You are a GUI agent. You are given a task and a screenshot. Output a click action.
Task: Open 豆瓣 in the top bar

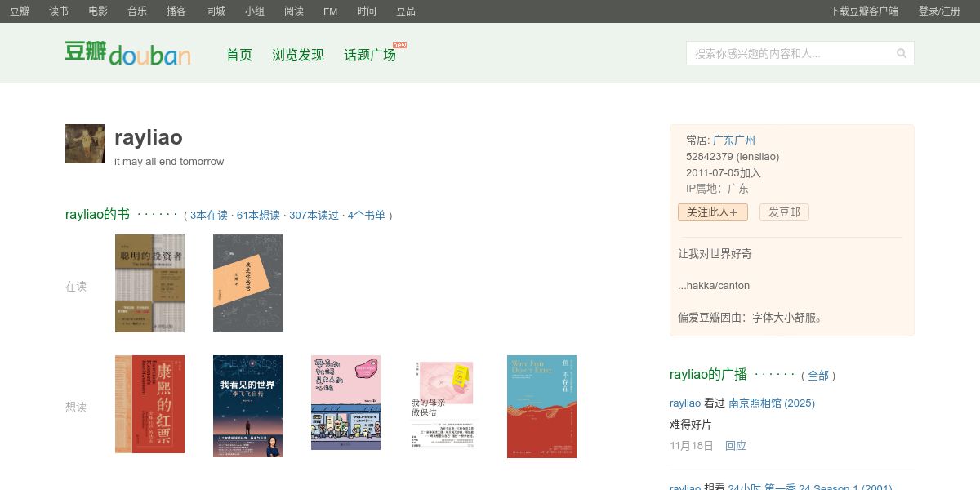[x=20, y=11]
